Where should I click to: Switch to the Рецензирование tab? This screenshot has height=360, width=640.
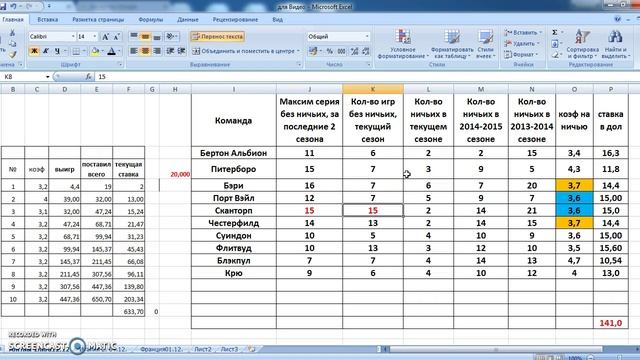235,20
